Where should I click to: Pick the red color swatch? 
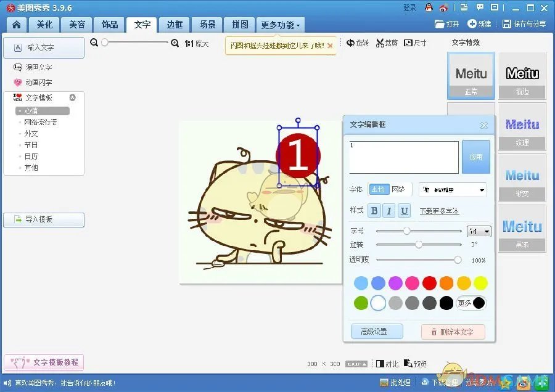point(429,283)
